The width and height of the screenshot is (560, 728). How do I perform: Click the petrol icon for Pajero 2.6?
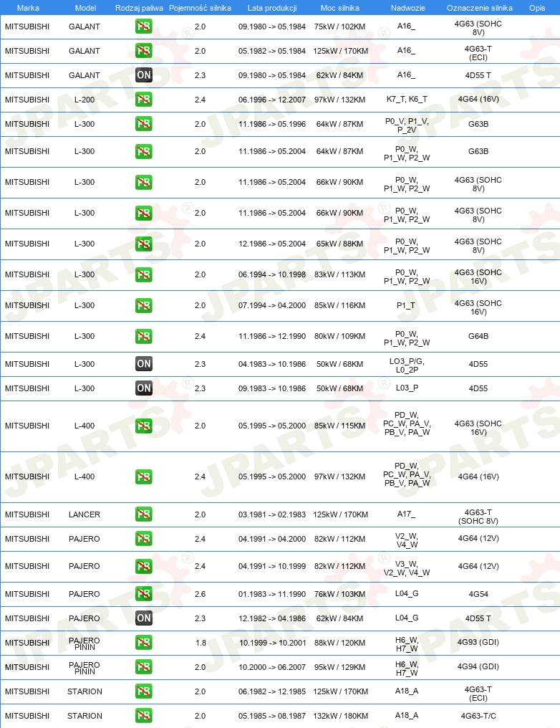(x=144, y=594)
